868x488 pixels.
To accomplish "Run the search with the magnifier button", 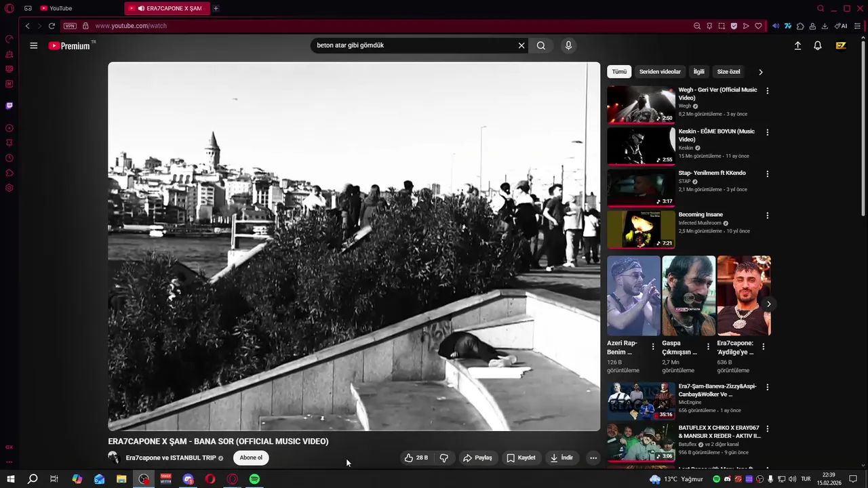I will (540, 45).
